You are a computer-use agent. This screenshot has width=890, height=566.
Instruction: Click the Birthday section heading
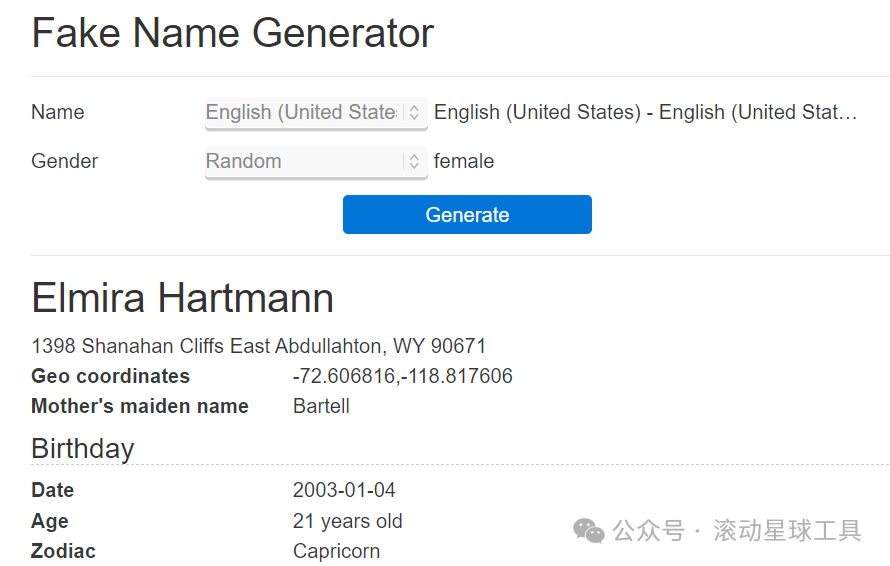pos(83,448)
